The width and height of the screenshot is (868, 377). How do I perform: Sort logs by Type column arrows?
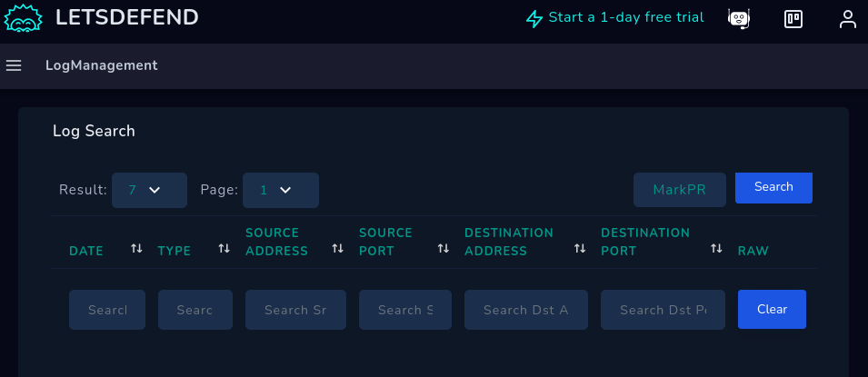coord(224,249)
